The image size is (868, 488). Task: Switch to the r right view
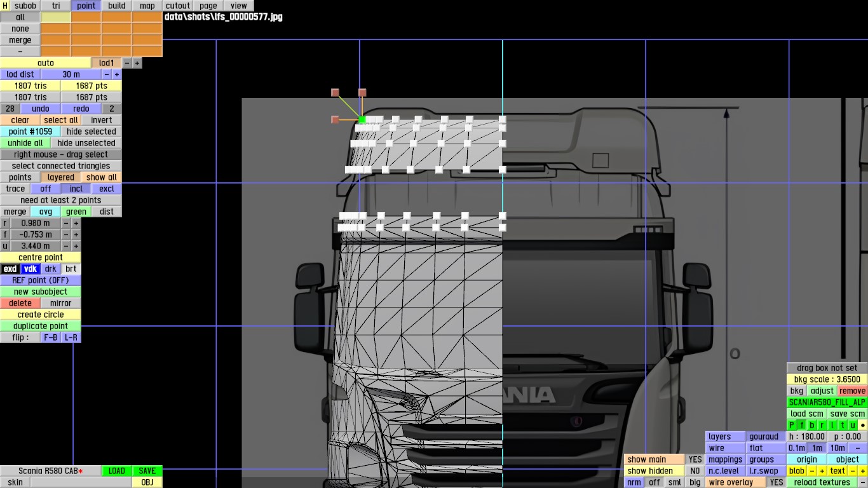(x=822, y=425)
